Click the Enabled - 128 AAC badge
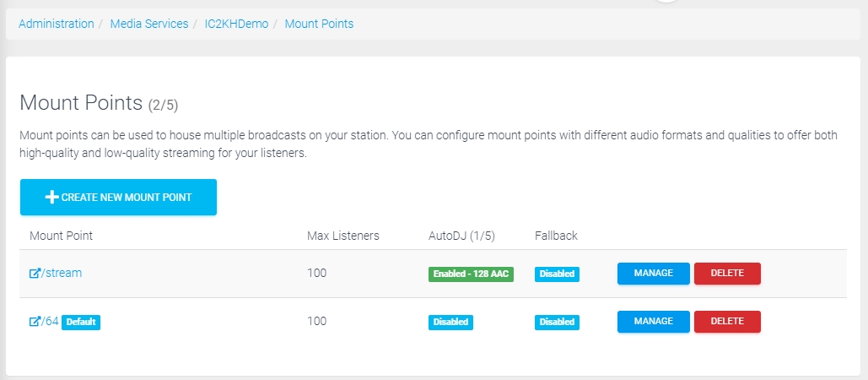Image resolution: width=868 pixels, height=380 pixels. click(471, 274)
